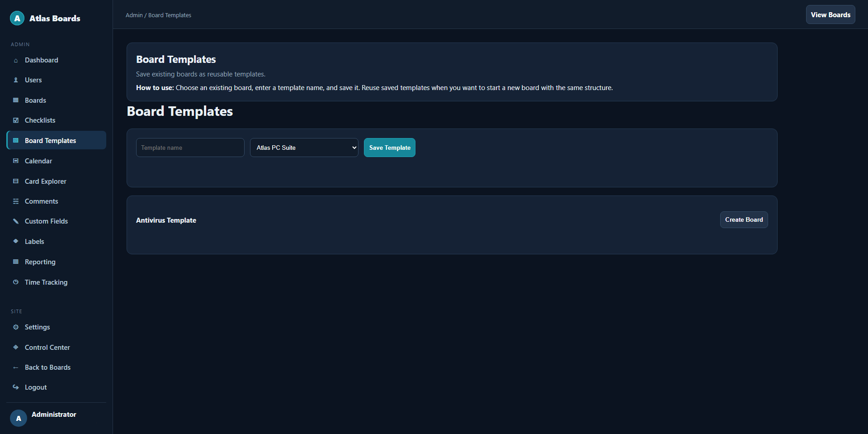Click the Dashboard home icon
868x434 pixels.
coord(16,60)
